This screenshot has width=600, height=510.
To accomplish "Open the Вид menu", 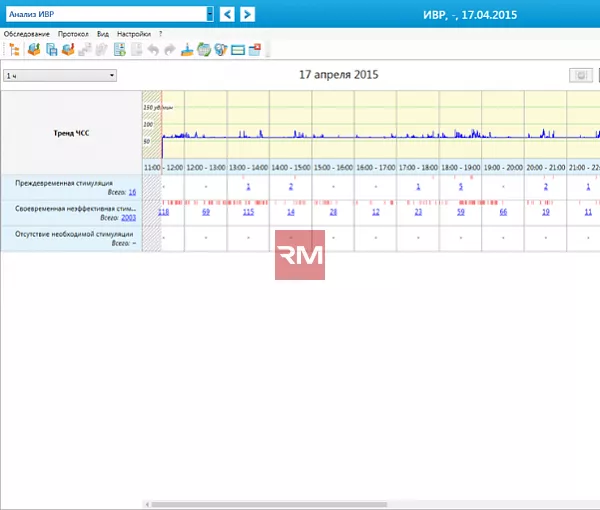I will [103, 34].
